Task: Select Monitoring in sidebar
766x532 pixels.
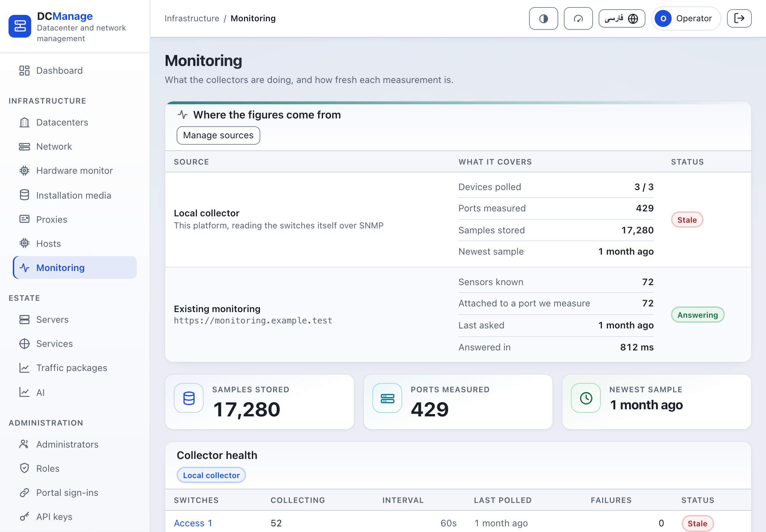Action: (x=75, y=267)
